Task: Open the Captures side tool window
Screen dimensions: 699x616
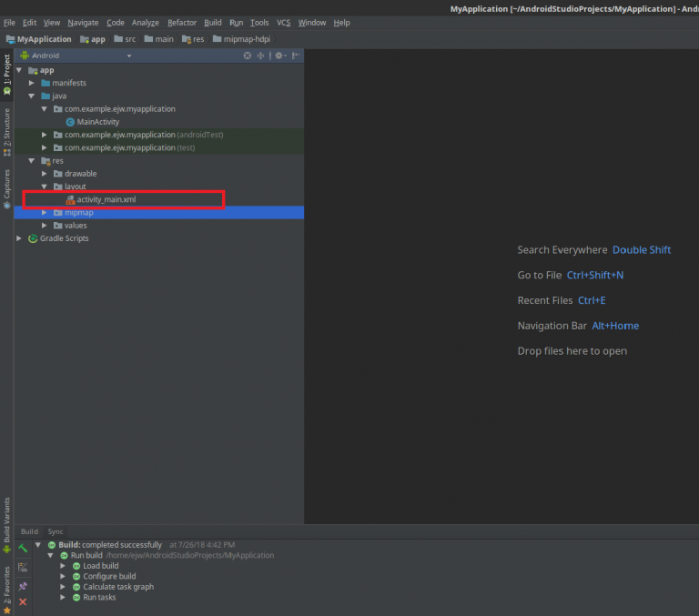Action: coord(6,188)
